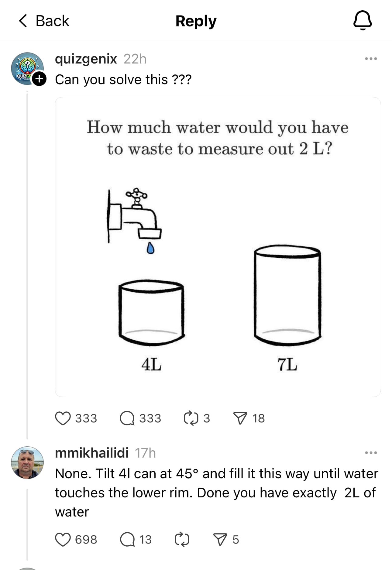Share mmikhailidi's reply
Screen dimensions: 392x570
tap(220, 540)
